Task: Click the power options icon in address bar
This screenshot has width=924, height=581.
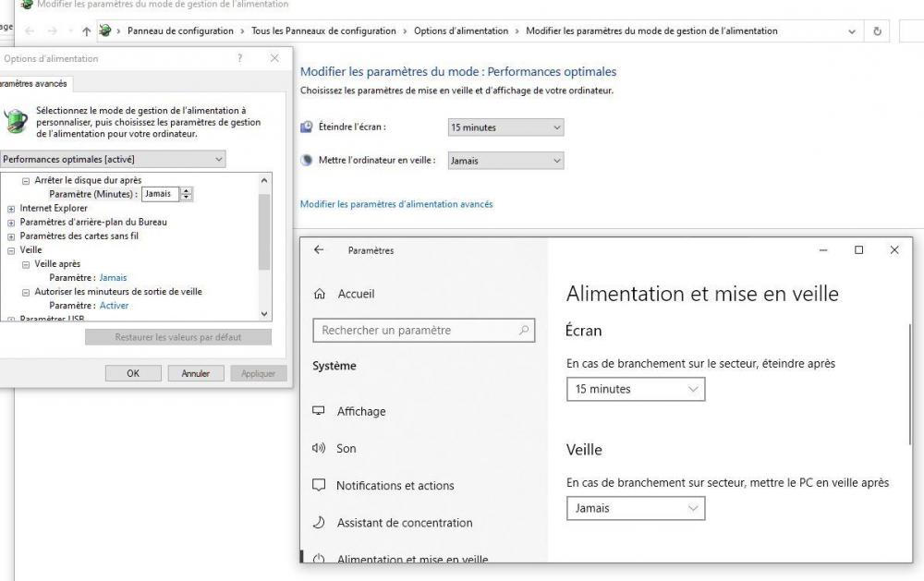Action: (x=105, y=30)
